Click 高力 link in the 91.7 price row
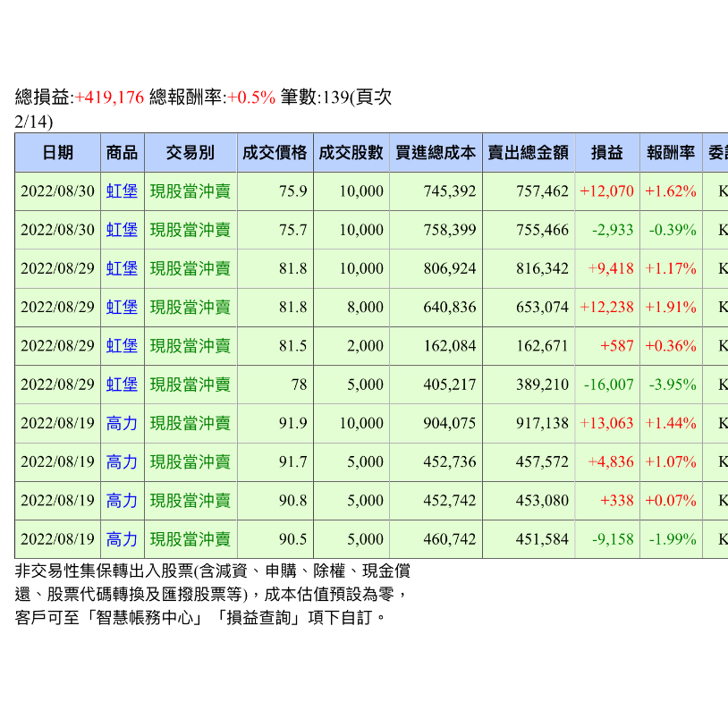Viewport: 728px width, 719px height. pyautogui.click(x=122, y=461)
